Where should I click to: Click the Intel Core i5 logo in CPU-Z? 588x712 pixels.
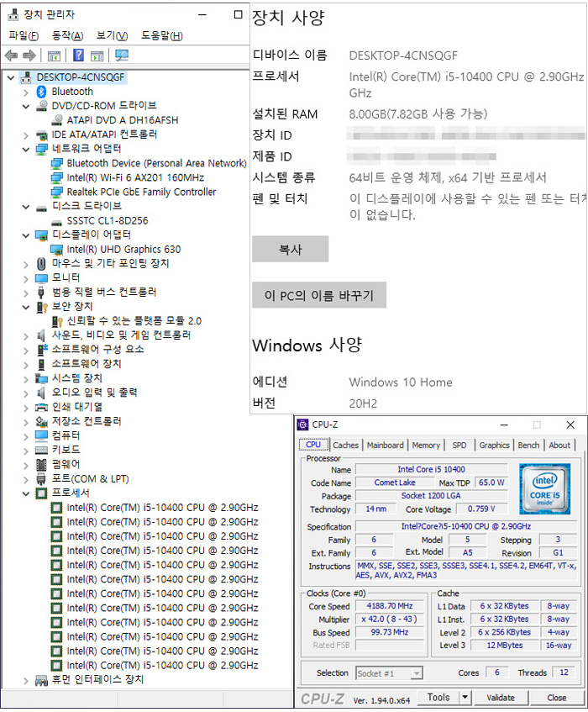544,489
